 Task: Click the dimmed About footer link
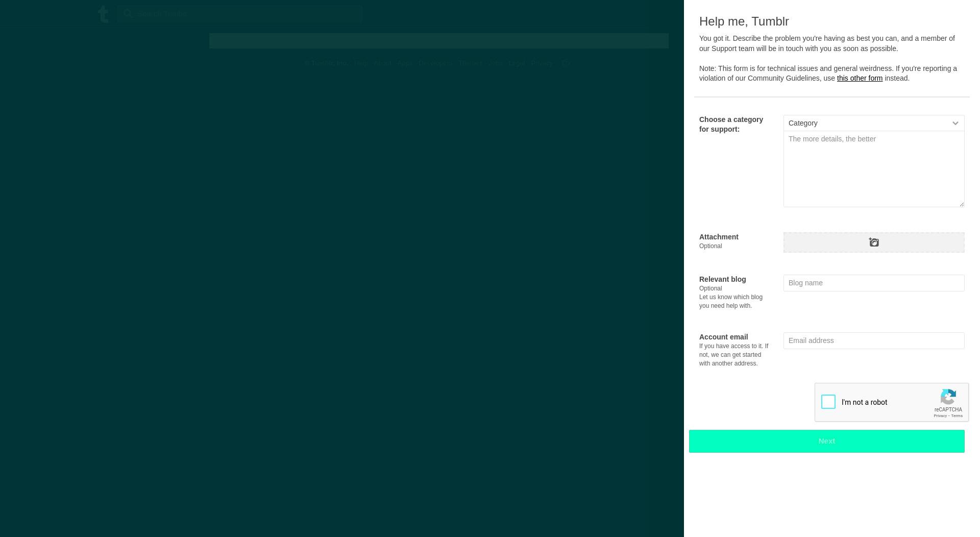coord(382,63)
